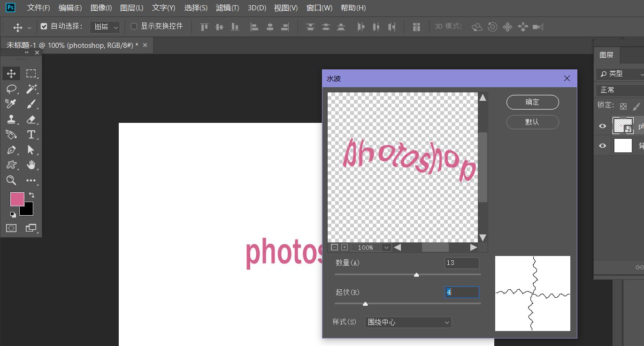Zoom out preview with minus button
644x346 pixels.
coord(335,247)
